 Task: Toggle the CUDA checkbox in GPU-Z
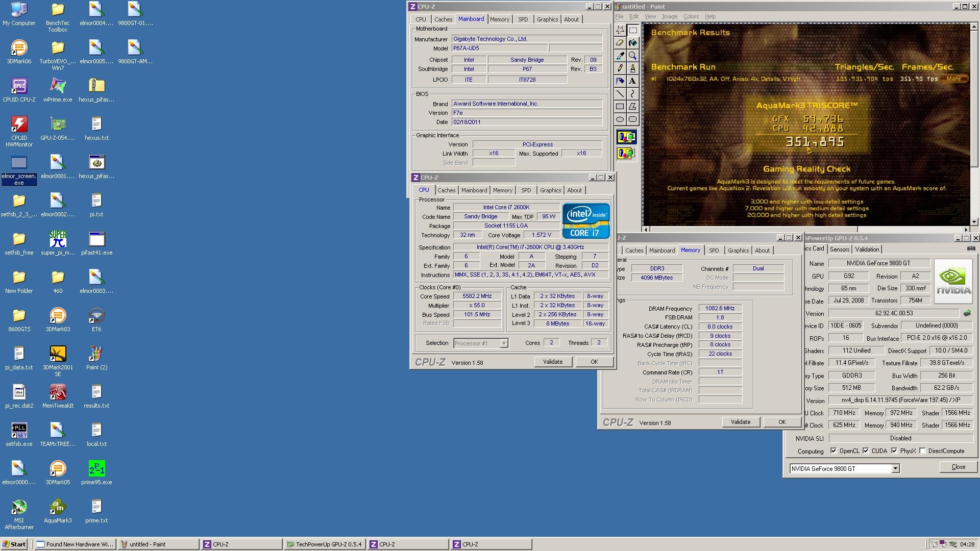866,451
